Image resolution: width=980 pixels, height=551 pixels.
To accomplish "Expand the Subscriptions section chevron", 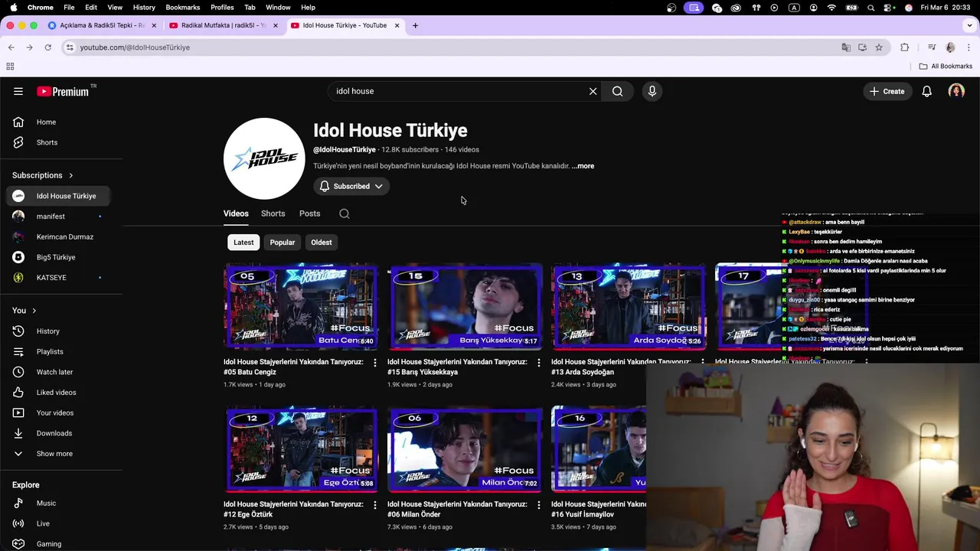I will [71, 175].
